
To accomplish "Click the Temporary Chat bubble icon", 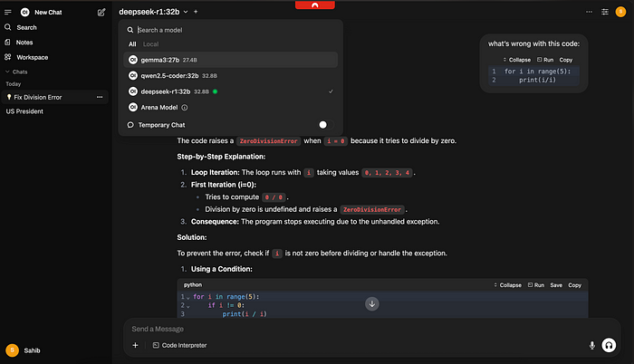I will (130, 125).
